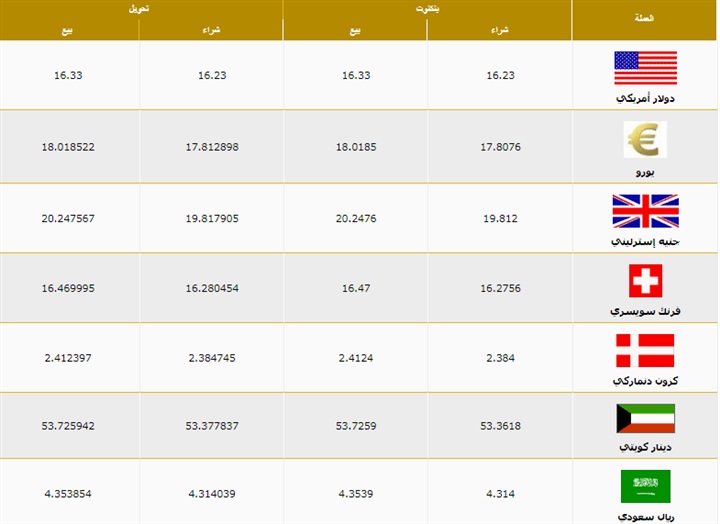Click Kuwaiti dinar banknote buy value 53.3618
This screenshot has width=720, height=524.
click(499, 425)
